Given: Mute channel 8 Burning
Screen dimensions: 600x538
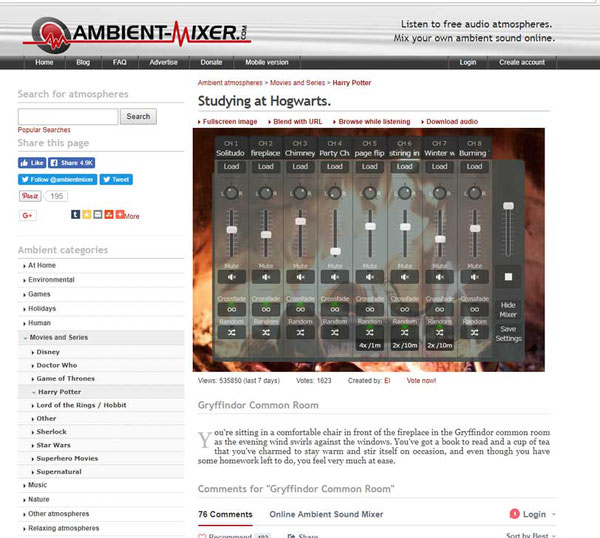Looking at the screenshot, I should (x=474, y=277).
